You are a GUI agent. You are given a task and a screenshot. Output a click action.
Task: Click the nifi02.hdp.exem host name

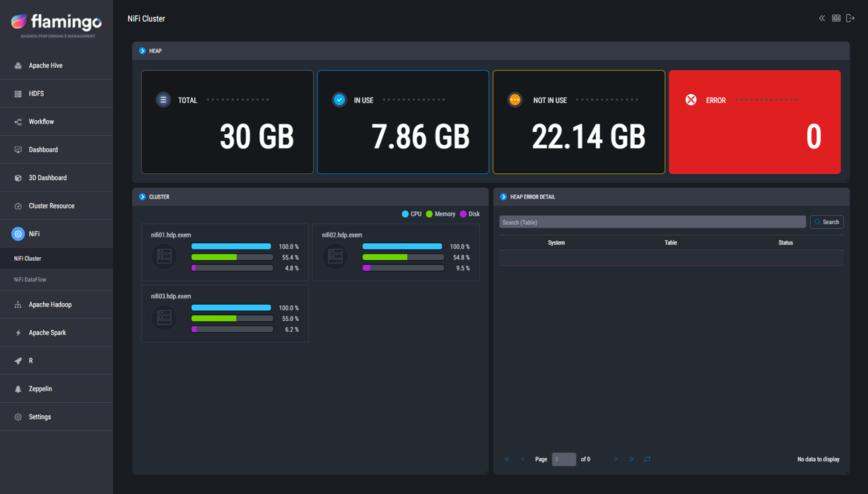(x=342, y=235)
